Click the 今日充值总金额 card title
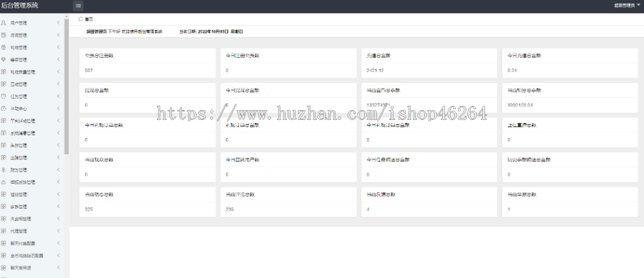Image resolution: width=644 pixels, height=278 pixels. (524, 56)
